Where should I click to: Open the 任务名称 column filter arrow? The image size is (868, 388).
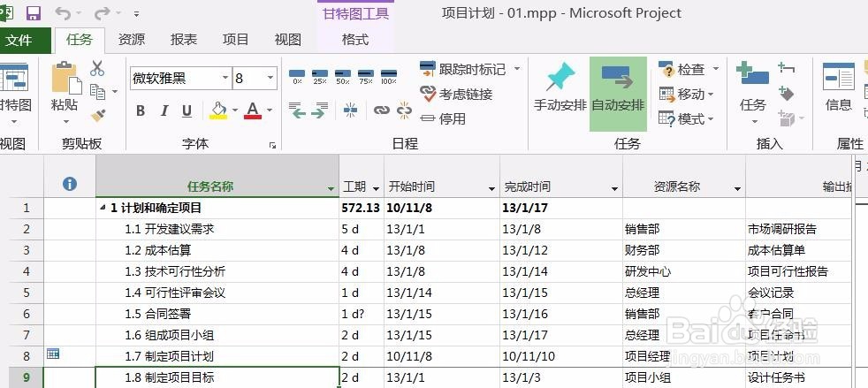click(331, 189)
